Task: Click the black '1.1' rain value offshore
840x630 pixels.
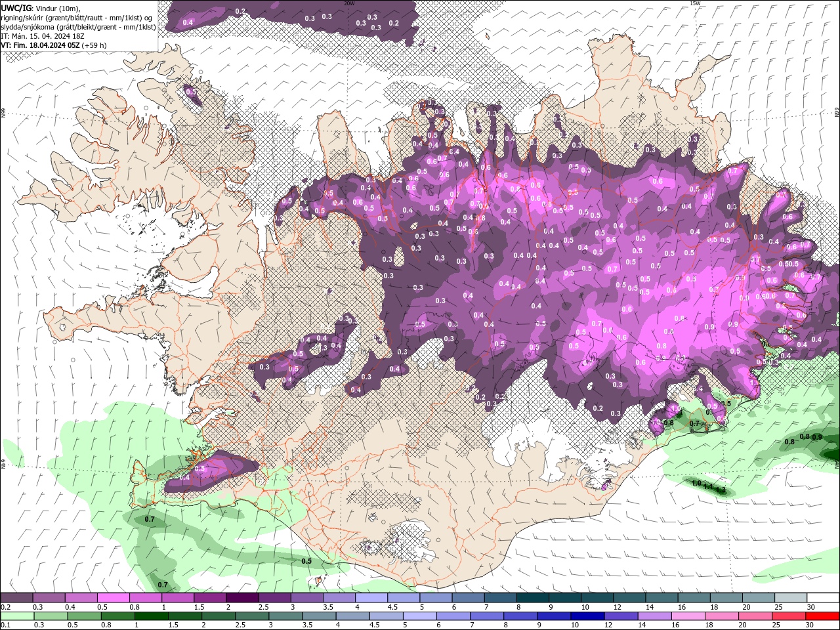Action: click(708, 486)
